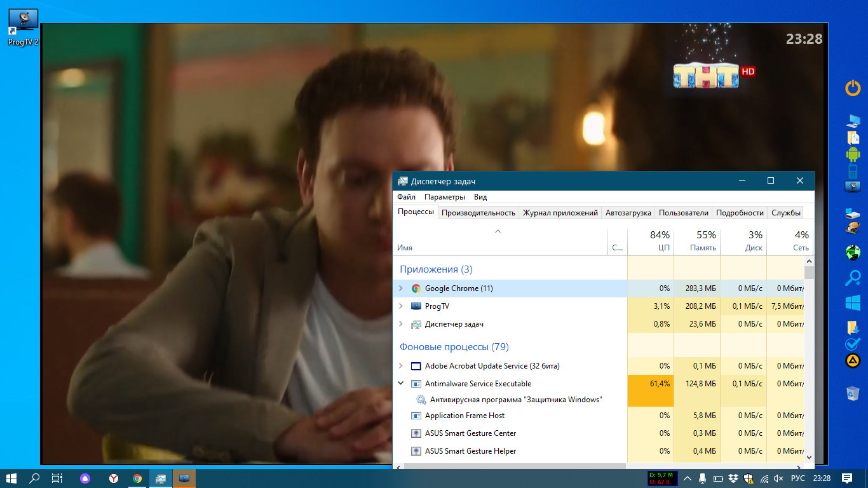Click the Task Manager vertical scrollbar down arrow
Image resolution: width=868 pixels, height=488 pixels.
(809, 456)
